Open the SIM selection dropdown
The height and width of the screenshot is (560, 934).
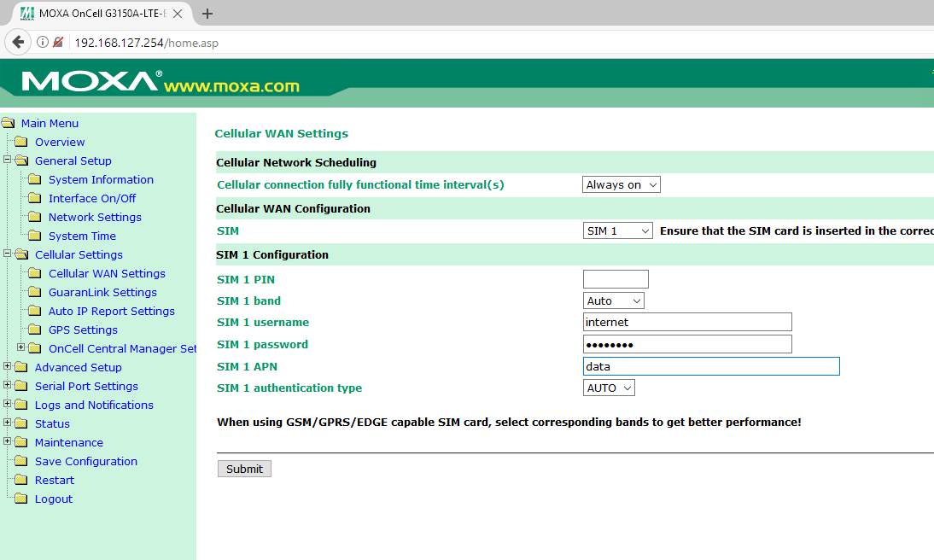tap(618, 230)
